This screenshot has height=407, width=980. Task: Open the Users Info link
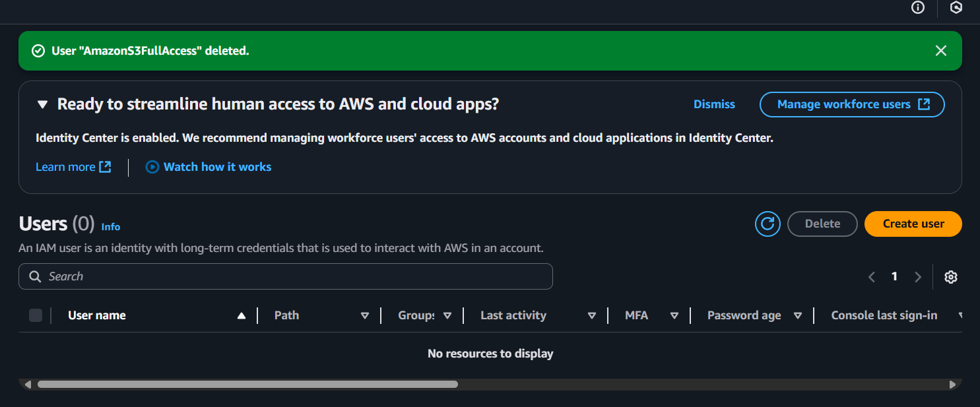(111, 226)
